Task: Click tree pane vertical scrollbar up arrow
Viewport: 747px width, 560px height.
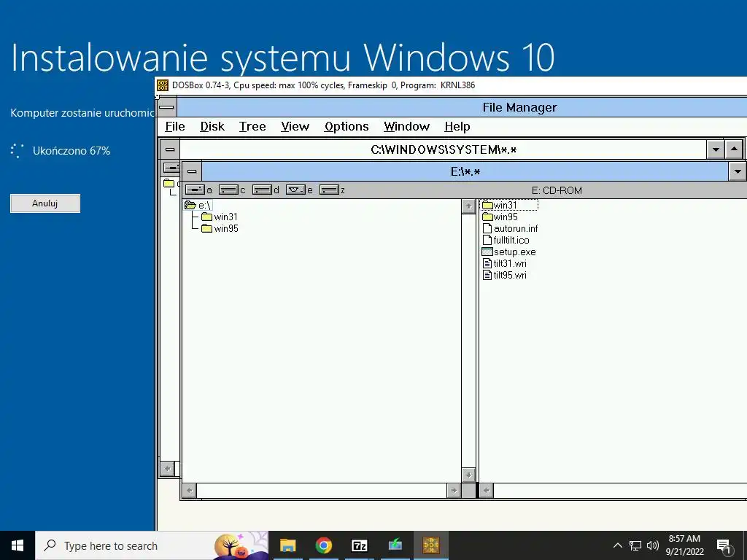Action: [x=468, y=206]
